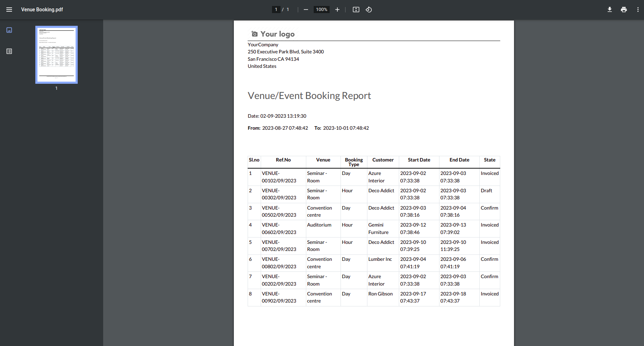Click the zoom out minus icon
The height and width of the screenshot is (346, 644).
click(306, 10)
